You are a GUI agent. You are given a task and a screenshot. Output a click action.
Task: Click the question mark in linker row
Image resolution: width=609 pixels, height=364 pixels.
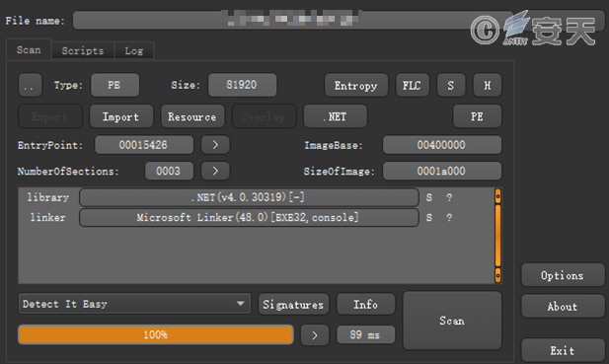click(x=449, y=218)
